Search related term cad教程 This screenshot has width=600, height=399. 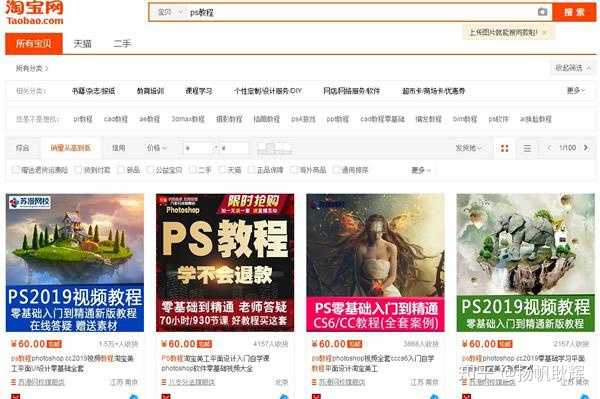coord(116,119)
